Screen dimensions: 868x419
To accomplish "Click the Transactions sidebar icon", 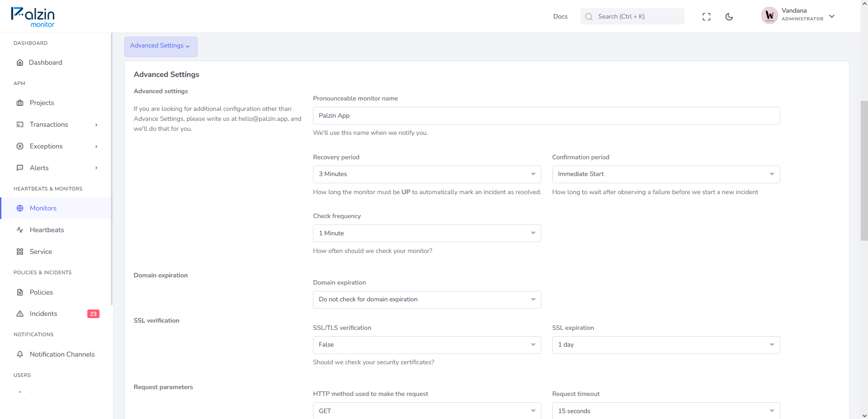I will [x=20, y=124].
